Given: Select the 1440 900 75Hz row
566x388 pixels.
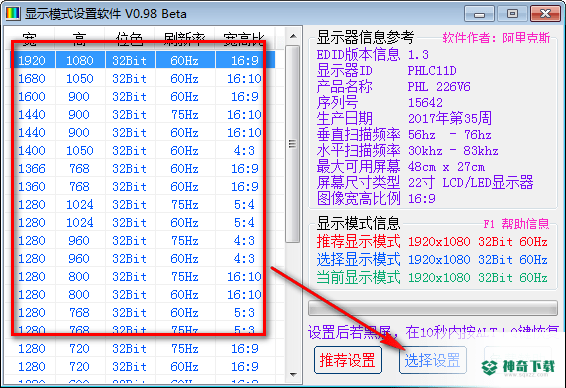Looking at the screenshot, I should point(142,114).
